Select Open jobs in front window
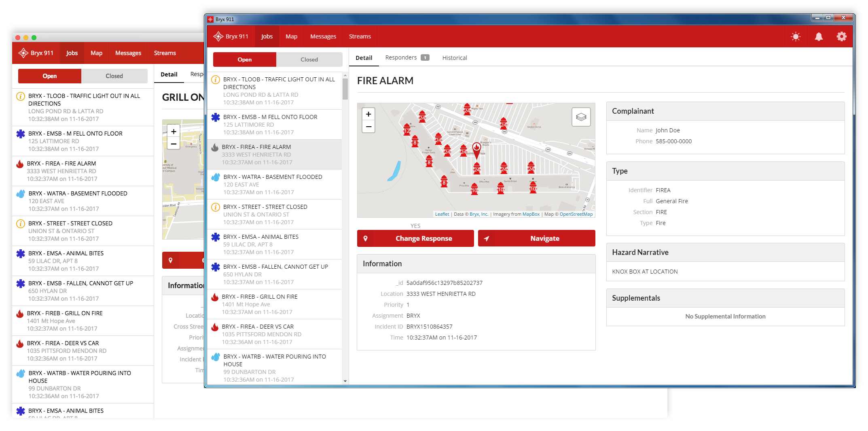The image size is (868, 431). click(x=244, y=59)
